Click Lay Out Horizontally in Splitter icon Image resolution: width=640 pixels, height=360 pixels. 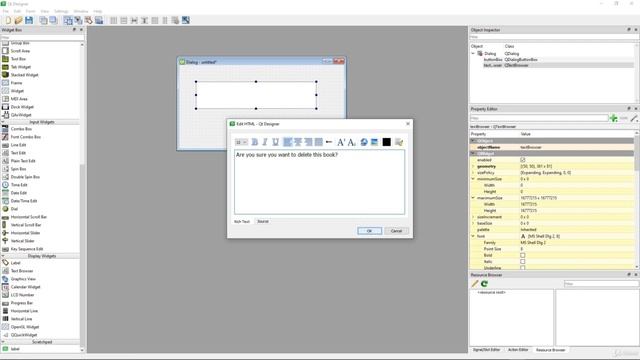pos(134,20)
